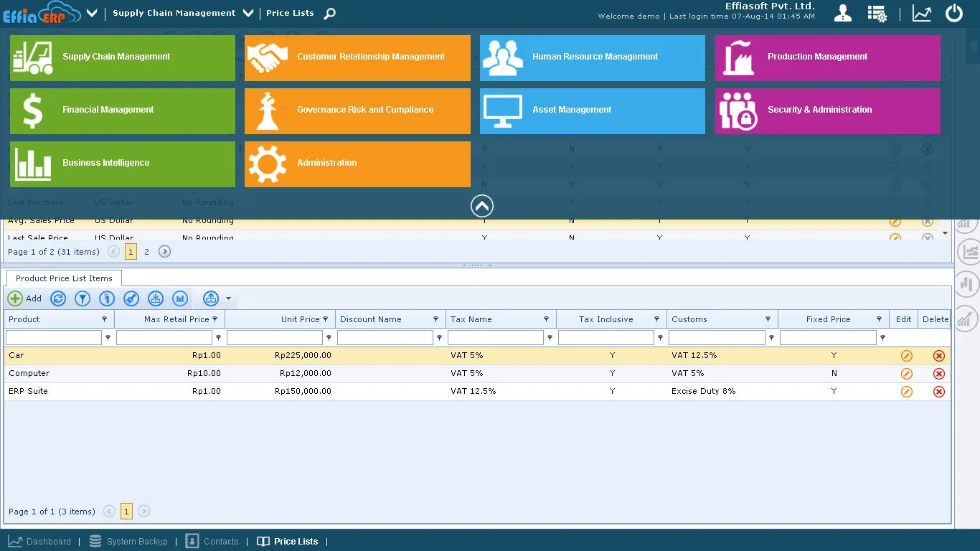Open the Financial Management tile

pos(123,111)
